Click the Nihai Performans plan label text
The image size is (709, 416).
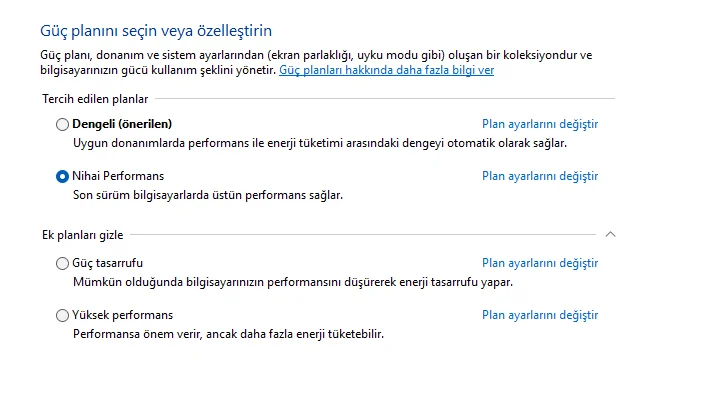tap(118, 176)
